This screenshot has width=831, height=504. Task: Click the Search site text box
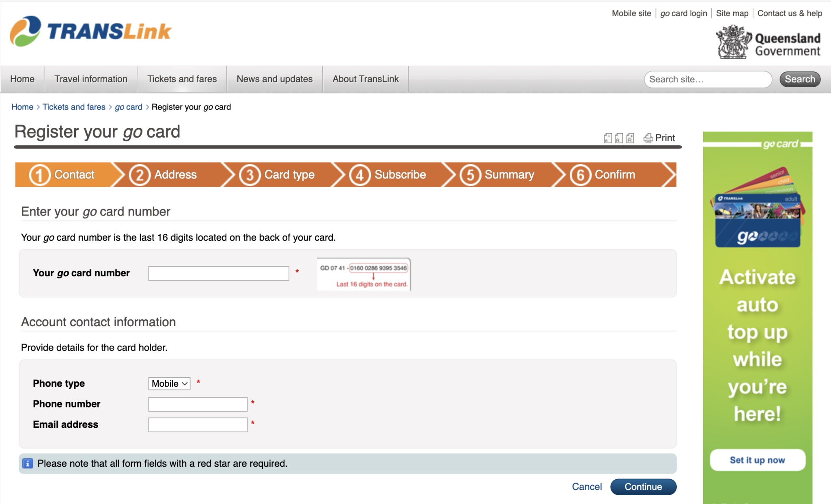(x=707, y=79)
